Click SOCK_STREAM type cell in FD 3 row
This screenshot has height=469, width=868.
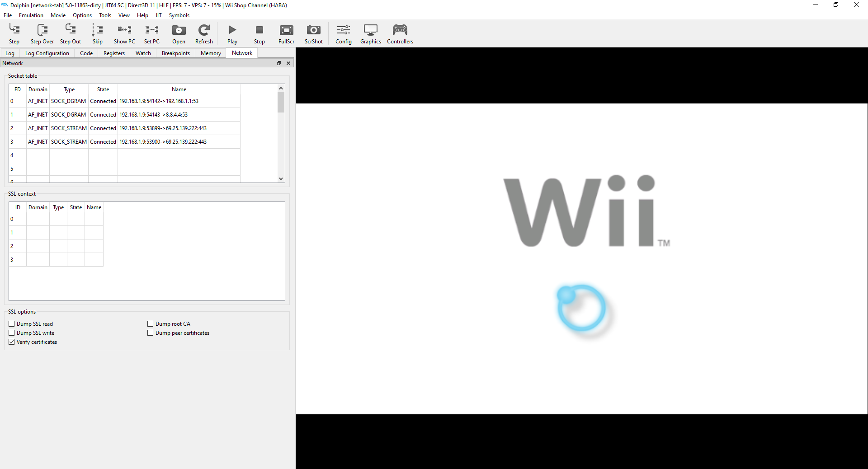coord(69,142)
